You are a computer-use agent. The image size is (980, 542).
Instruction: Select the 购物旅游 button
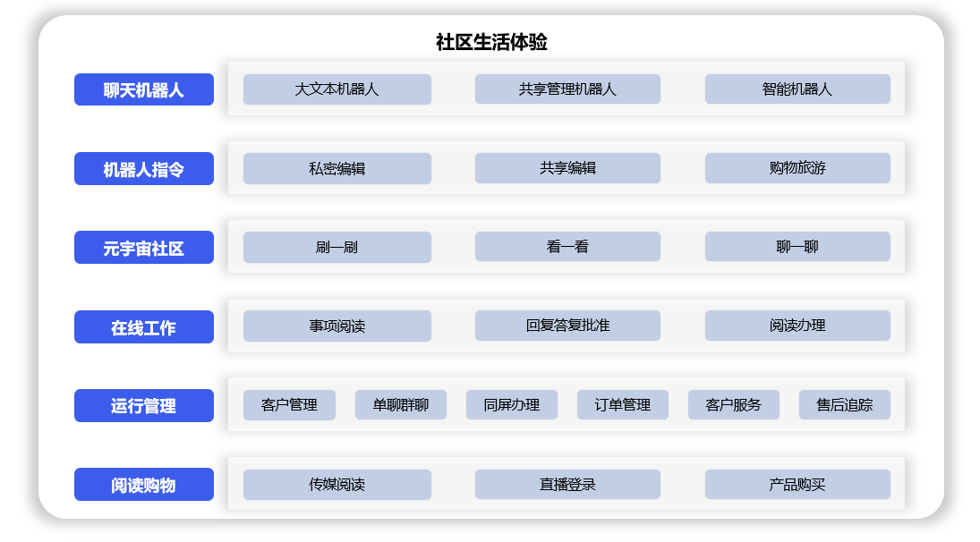click(x=797, y=168)
